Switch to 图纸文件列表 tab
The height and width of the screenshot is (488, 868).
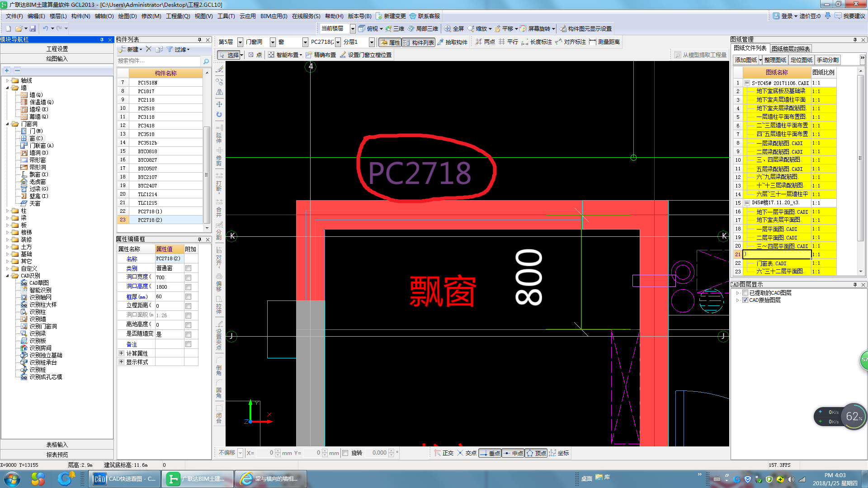point(750,48)
